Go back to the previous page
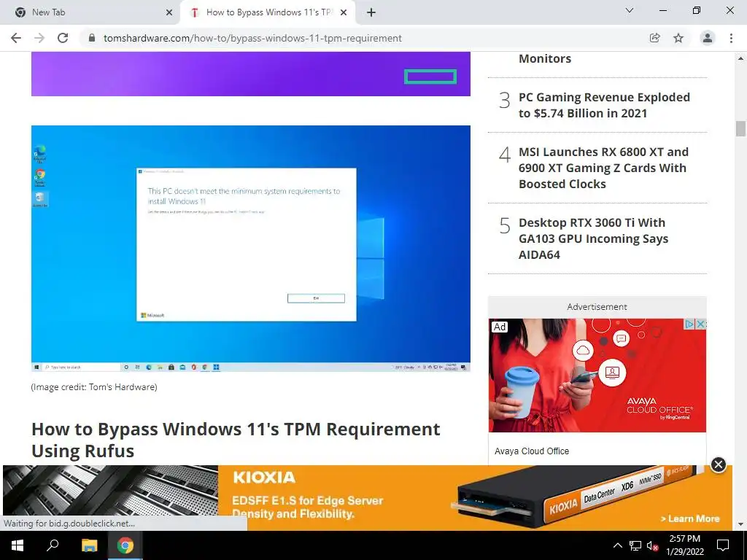This screenshot has height=560, width=747. tap(16, 38)
